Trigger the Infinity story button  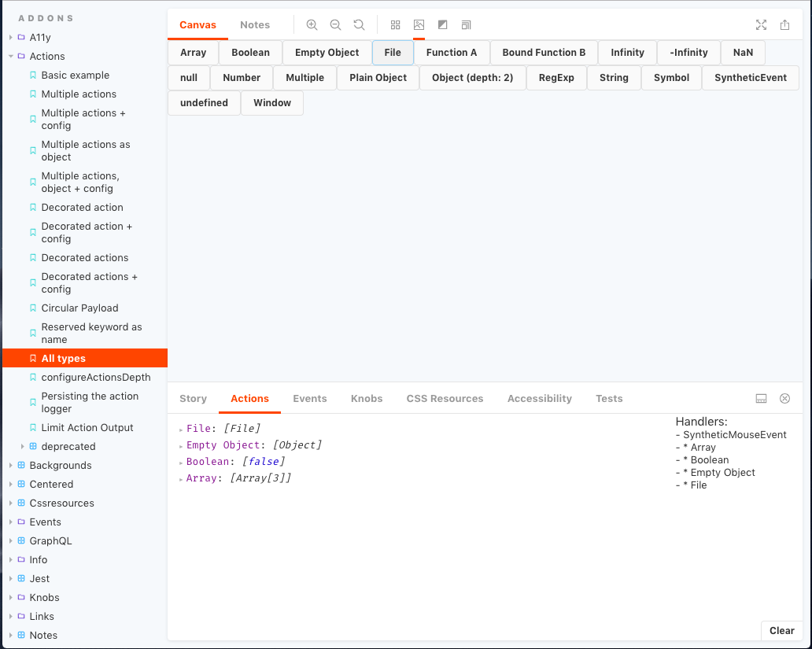tap(627, 52)
